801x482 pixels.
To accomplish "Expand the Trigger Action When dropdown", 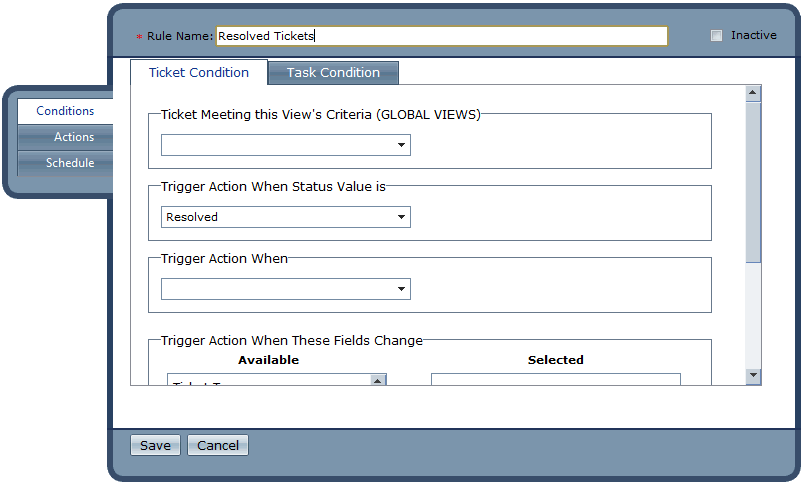I will click(285, 289).
